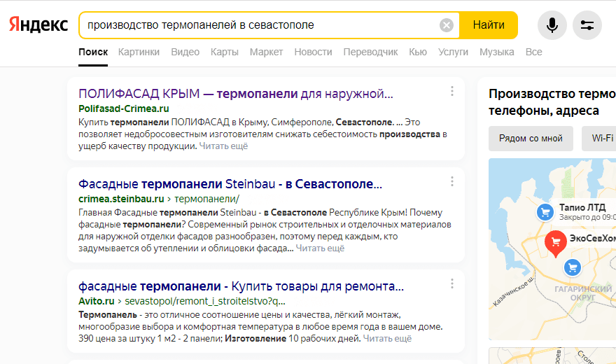Viewport: 616px width, 364px height.
Task: Activate voice search microphone
Action: [552, 26]
